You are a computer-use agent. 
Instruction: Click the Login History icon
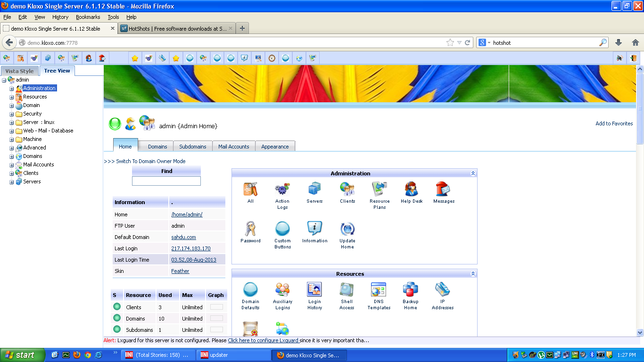click(314, 290)
